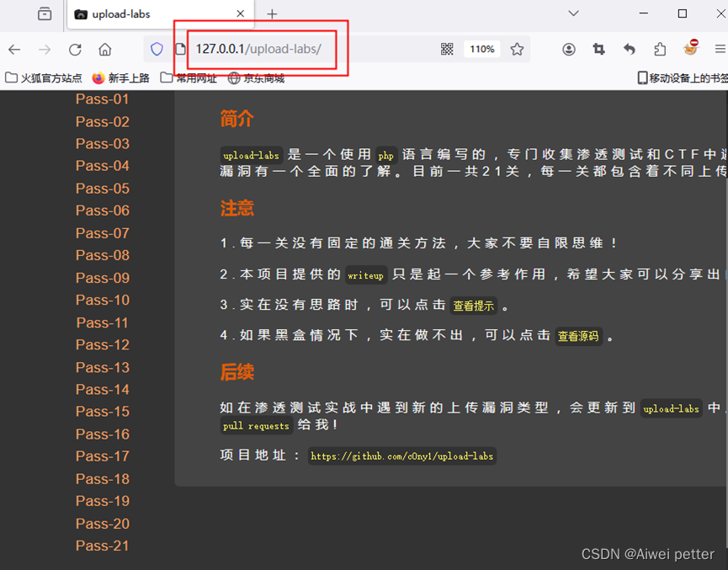Open Pass-11 level
This screenshot has width=728, height=570.
(102, 322)
